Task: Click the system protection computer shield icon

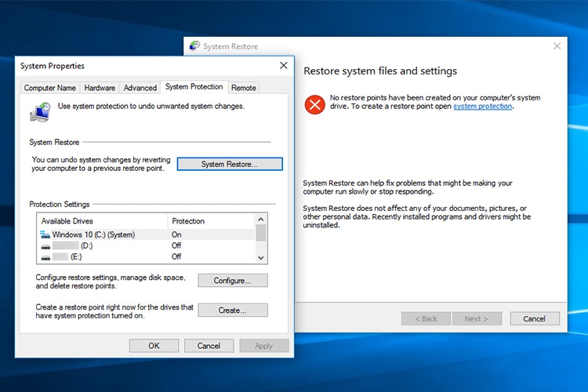Action: pos(40,112)
